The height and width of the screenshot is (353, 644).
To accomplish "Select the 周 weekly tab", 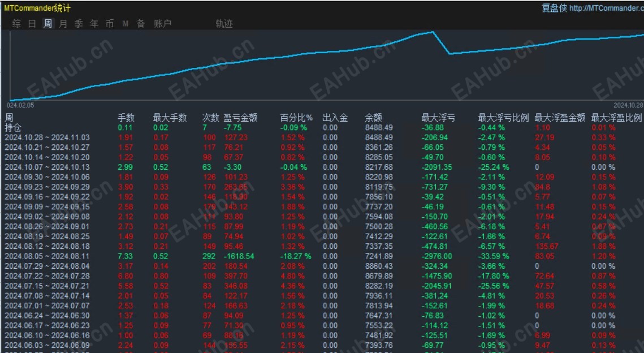I will pos(47,23).
